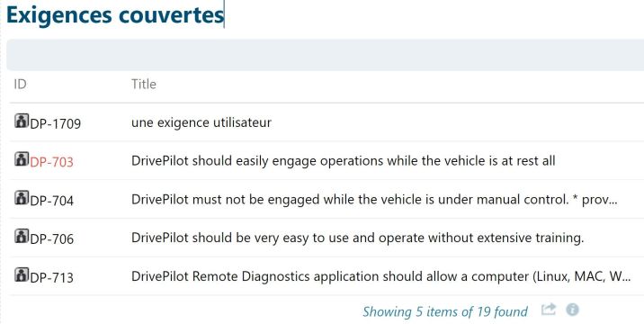644x324 pixels.
Task: Open the DP-704 work item link
Action: (x=52, y=201)
